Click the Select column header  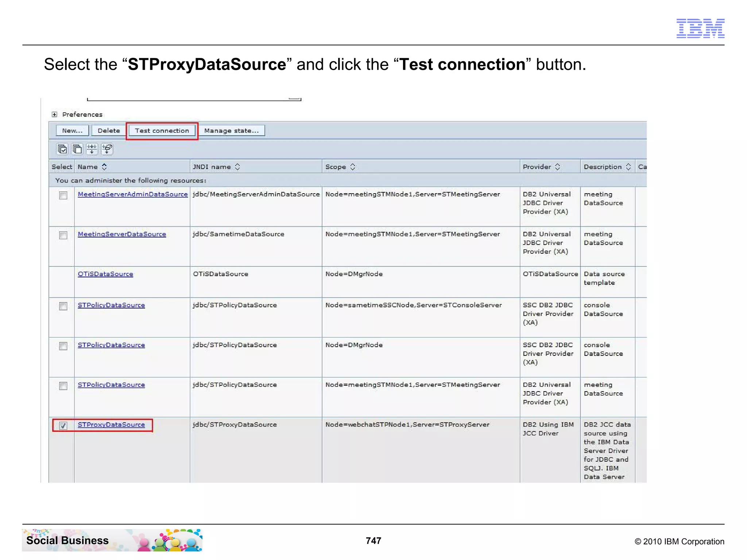[x=62, y=167]
